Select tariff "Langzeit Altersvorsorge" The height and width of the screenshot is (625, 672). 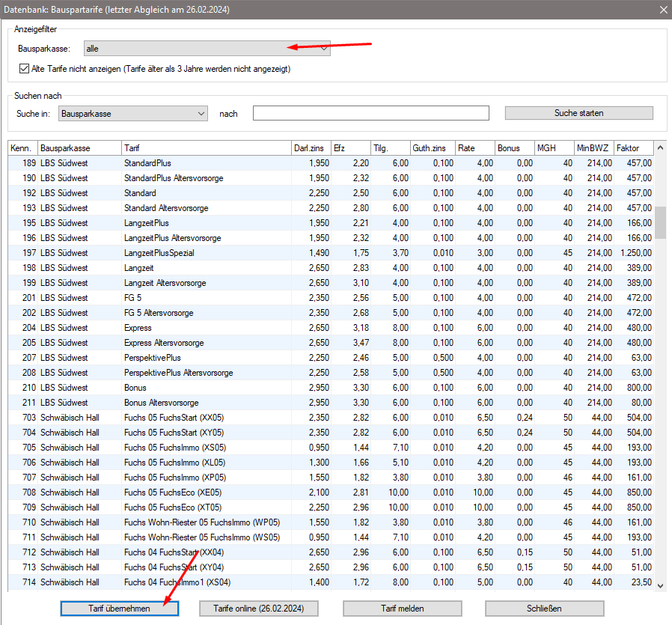coord(165,283)
